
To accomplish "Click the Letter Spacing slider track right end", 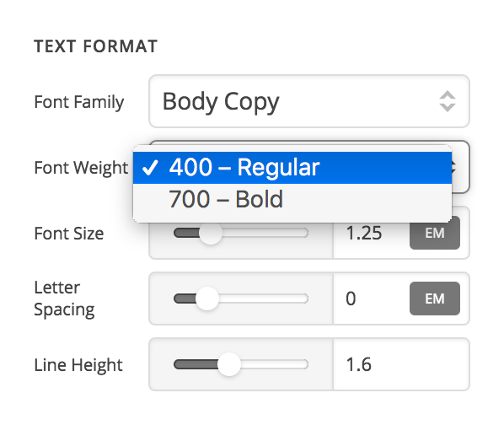I will click(303, 299).
